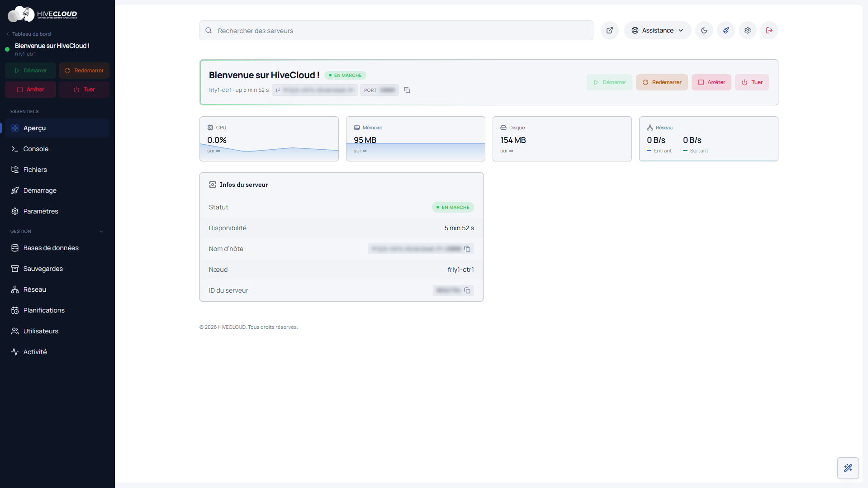Screen dimensions: 868x488
Task: Open Planifications
Action: click(57, 310)
